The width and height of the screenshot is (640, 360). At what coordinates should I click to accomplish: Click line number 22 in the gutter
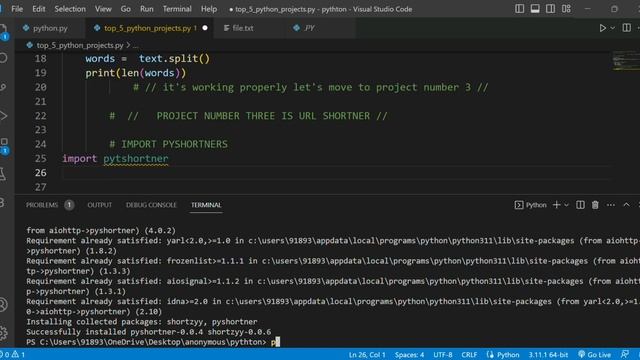coord(40,116)
